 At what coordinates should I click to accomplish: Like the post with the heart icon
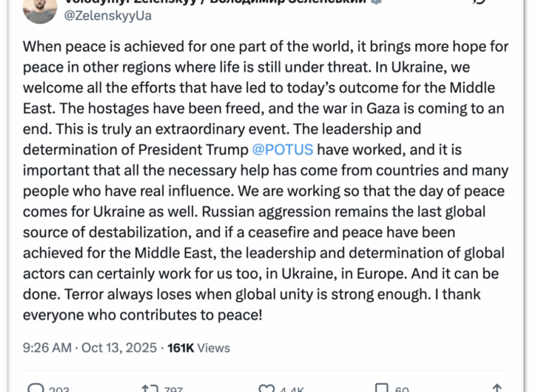266,388
